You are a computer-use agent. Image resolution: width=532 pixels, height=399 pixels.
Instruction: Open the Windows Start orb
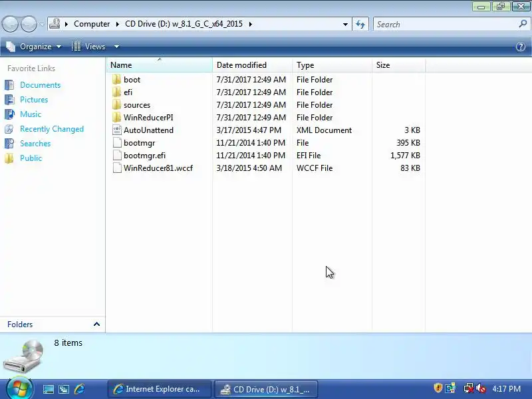click(x=19, y=389)
